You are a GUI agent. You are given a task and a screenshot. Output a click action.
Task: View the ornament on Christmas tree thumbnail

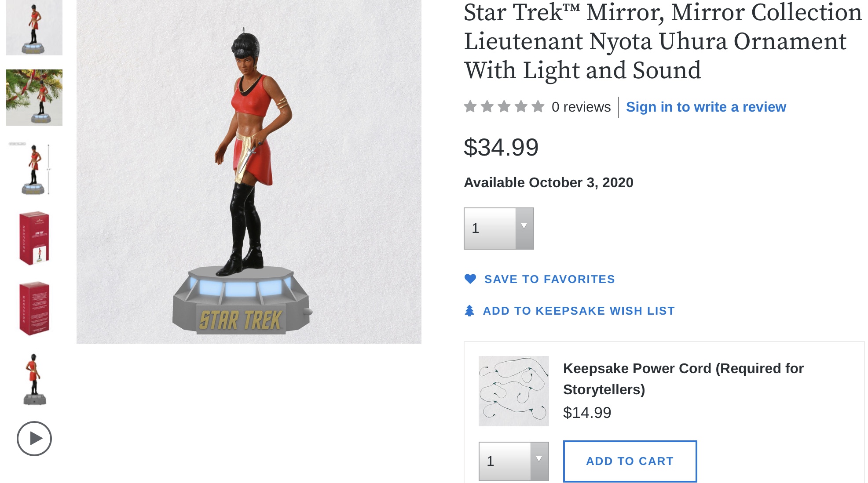[34, 98]
